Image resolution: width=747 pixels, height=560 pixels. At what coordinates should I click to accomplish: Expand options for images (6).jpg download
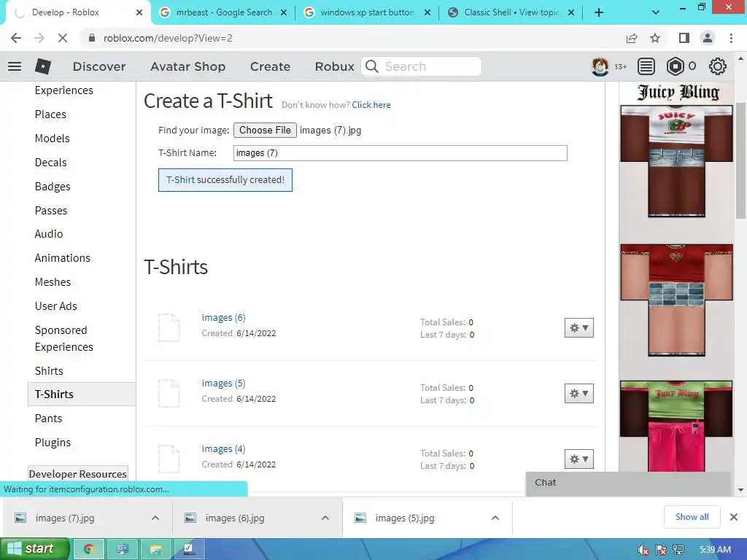pyautogui.click(x=325, y=518)
